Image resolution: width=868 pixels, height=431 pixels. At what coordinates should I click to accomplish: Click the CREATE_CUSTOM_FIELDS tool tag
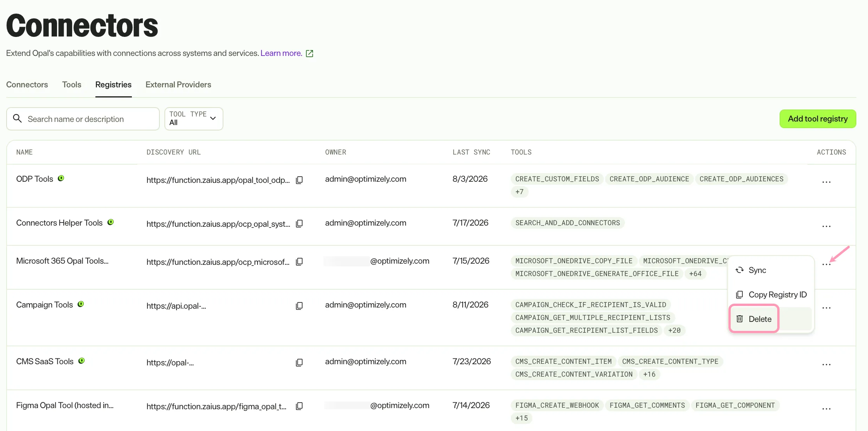(x=557, y=179)
